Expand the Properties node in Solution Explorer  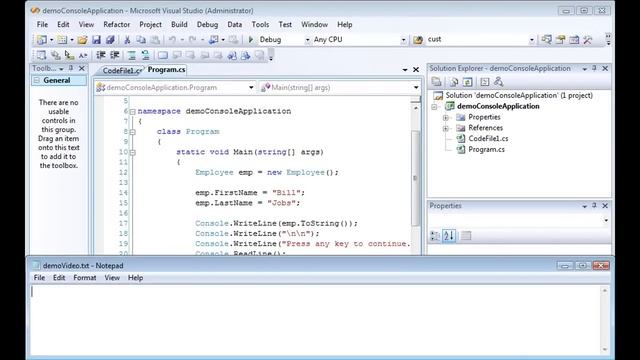[x=446, y=118]
